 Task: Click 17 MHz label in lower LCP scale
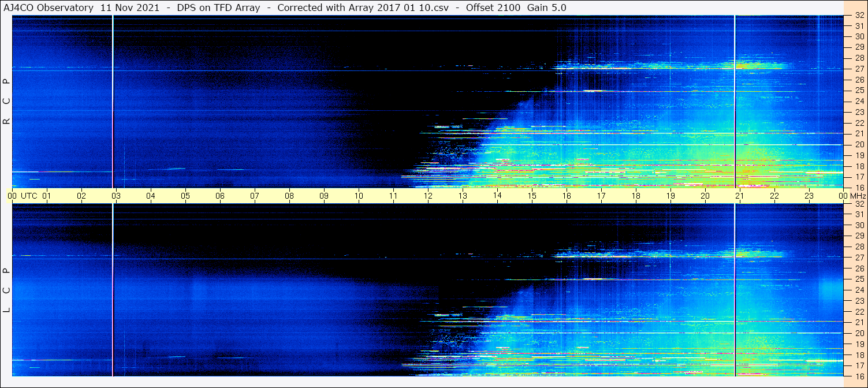859,365
